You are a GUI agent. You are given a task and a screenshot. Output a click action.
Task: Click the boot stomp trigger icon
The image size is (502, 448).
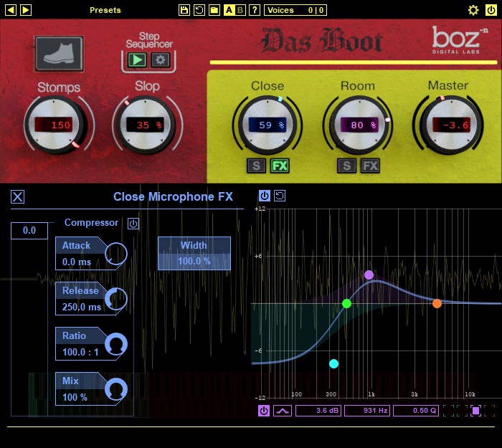click(x=60, y=54)
